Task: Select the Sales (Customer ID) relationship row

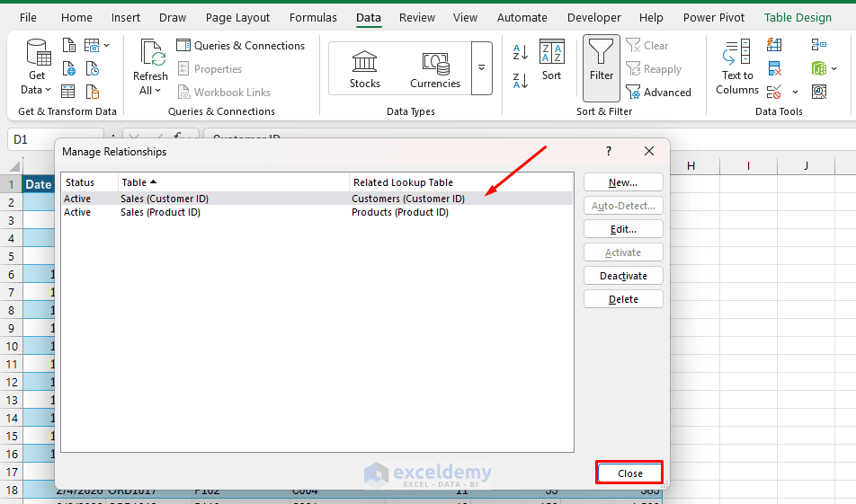Action: click(317, 199)
